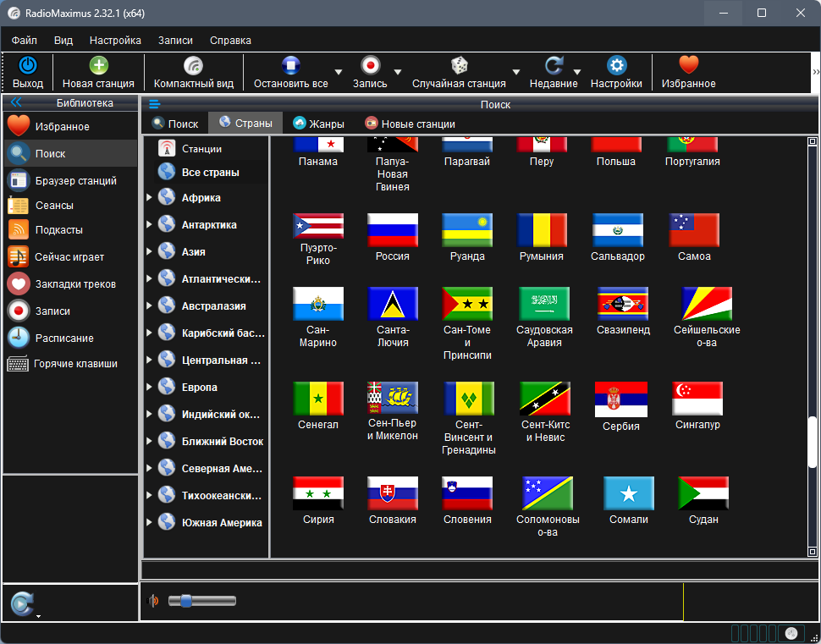Expand the Ближний Восток tree node
The image size is (821, 644).
tap(149, 442)
